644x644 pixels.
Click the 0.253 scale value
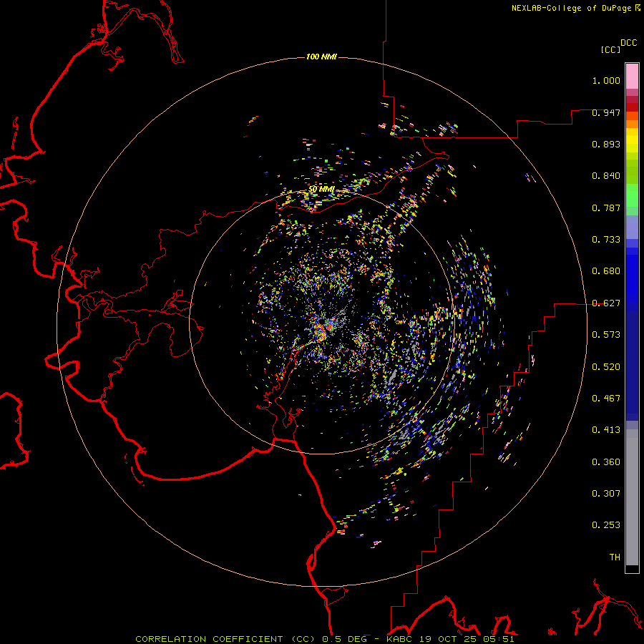pos(606,525)
